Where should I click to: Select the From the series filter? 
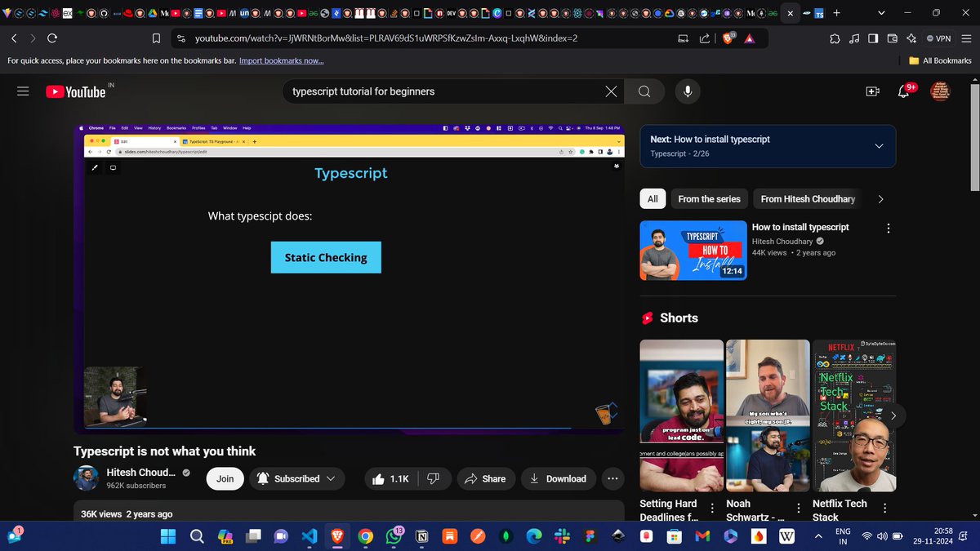tap(709, 198)
